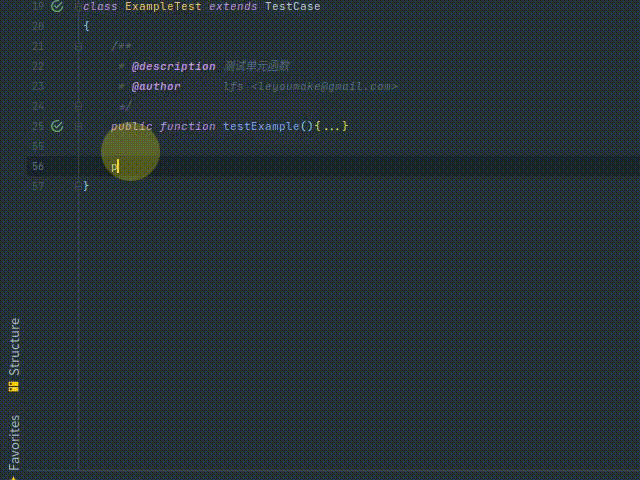
Task: Expand the folded testExample method via gutter marker
Action: tap(78, 126)
